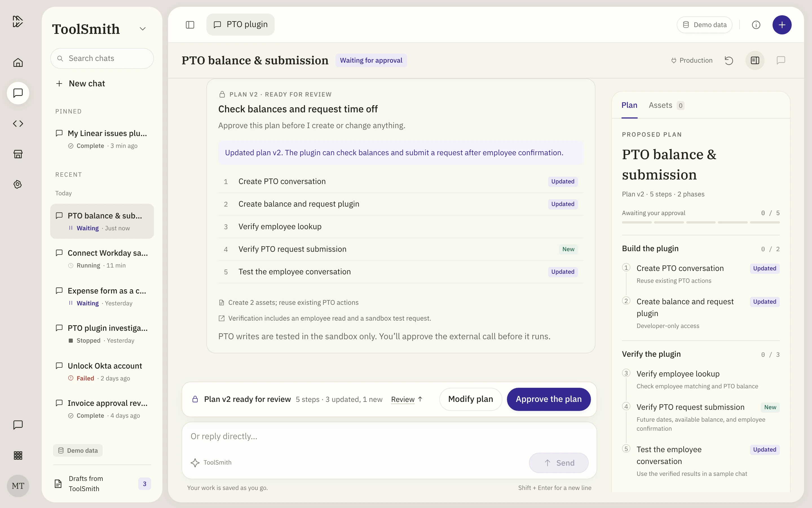Open the code brackets icon in rail
The width and height of the screenshot is (812, 508).
click(x=18, y=124)
